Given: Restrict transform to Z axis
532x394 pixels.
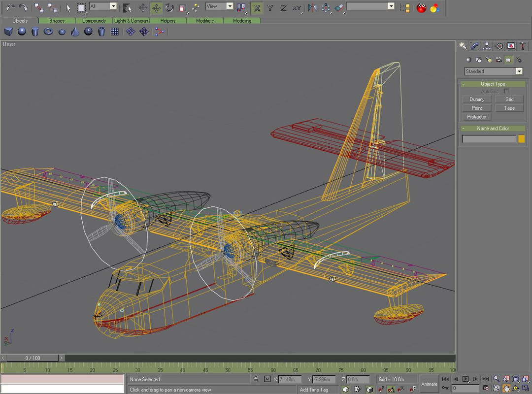Looking at the screenshot, I should [283, 7].
